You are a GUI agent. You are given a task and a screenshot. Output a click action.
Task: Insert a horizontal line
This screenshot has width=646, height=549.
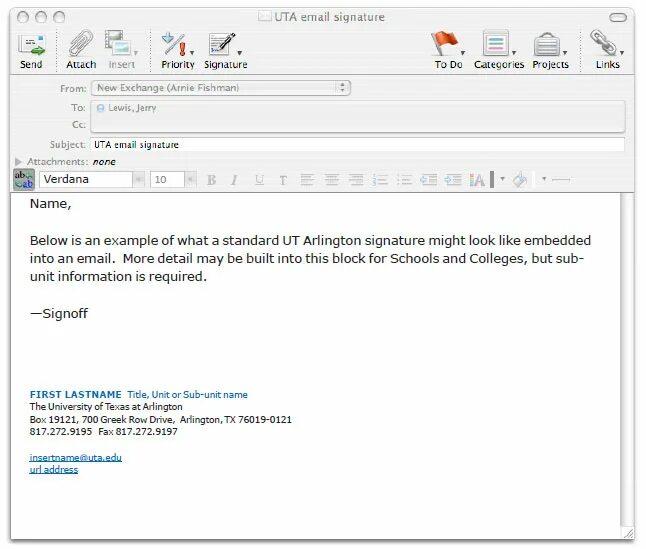tap(561, 180)
